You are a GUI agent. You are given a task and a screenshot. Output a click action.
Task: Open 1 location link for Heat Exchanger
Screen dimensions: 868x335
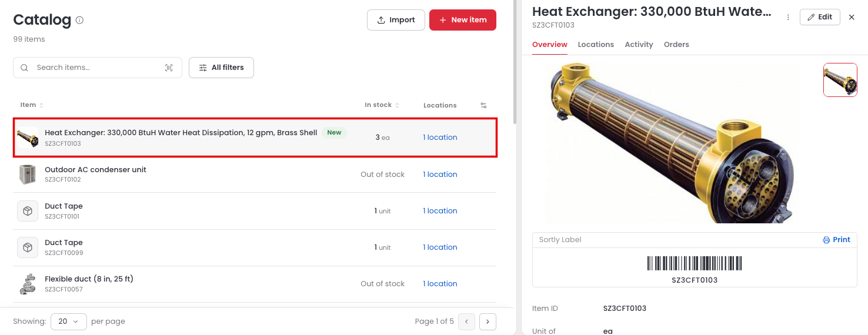[x=440, y=138]
